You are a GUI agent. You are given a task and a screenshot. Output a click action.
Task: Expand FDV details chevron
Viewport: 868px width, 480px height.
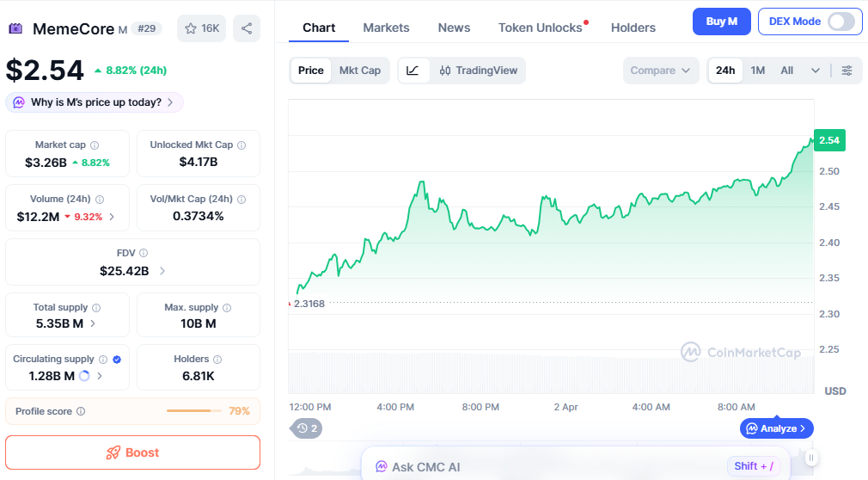click(x=162, y=271)
